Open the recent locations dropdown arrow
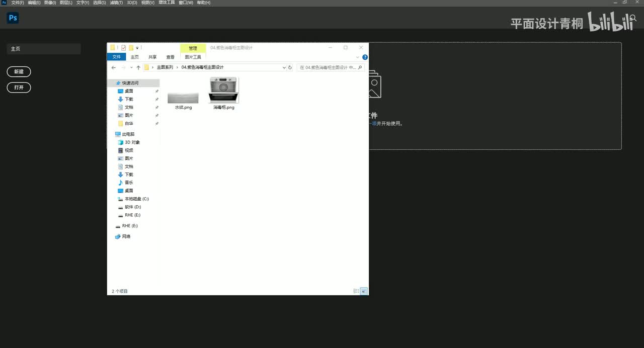This screenshot has width=644, height=348. click(x=132, y=67)
